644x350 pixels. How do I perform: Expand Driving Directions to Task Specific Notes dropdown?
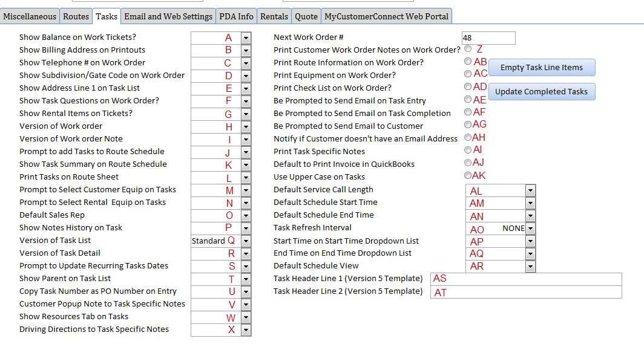246,331
